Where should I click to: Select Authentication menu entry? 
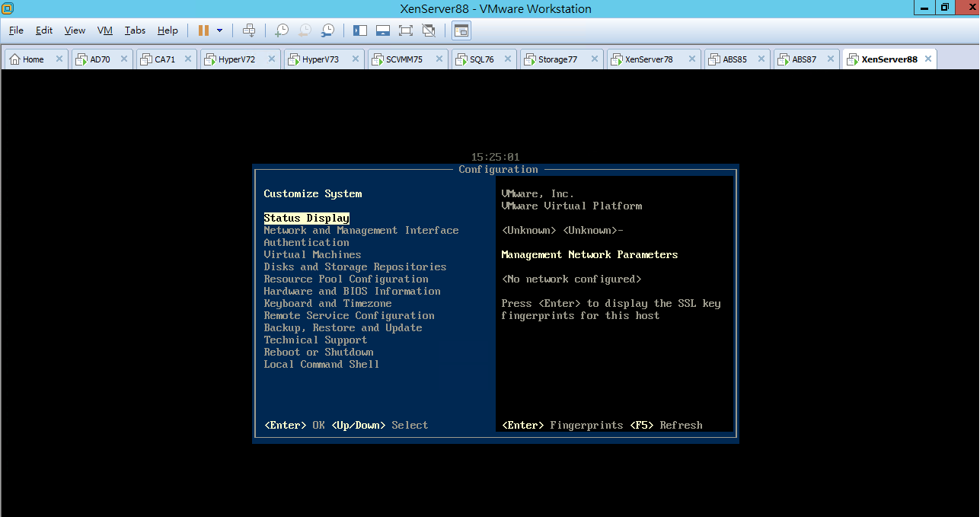coord(306,242)
